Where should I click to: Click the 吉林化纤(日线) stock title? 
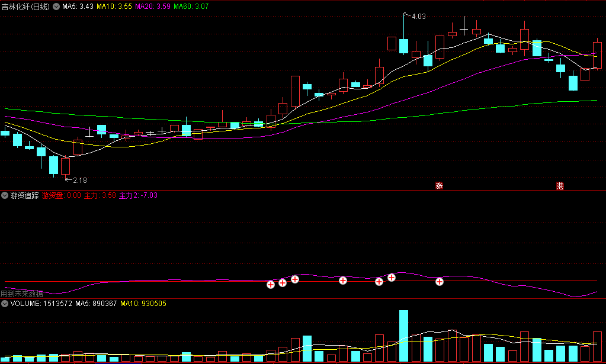pyautogui.click(x=25, y=7)
